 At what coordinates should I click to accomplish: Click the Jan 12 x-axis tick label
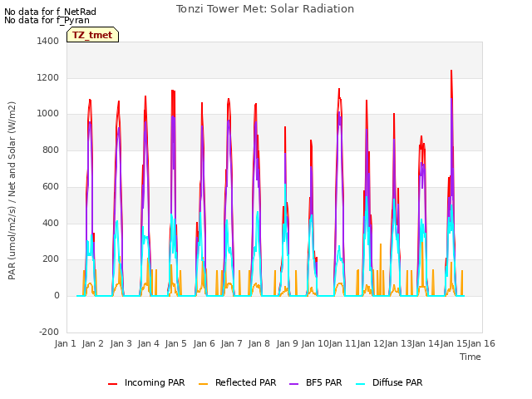click(x=371, y=343)
